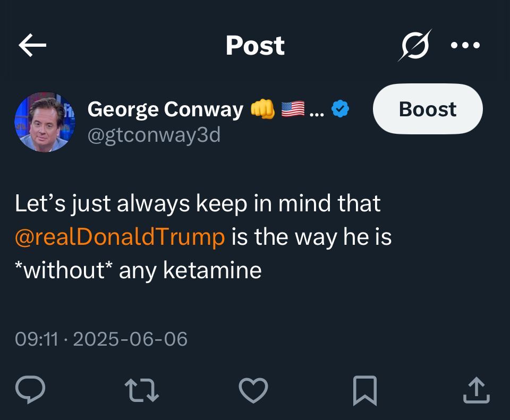Bookmark this post
The height and width of the screenshot is (420, 510).
365,390
